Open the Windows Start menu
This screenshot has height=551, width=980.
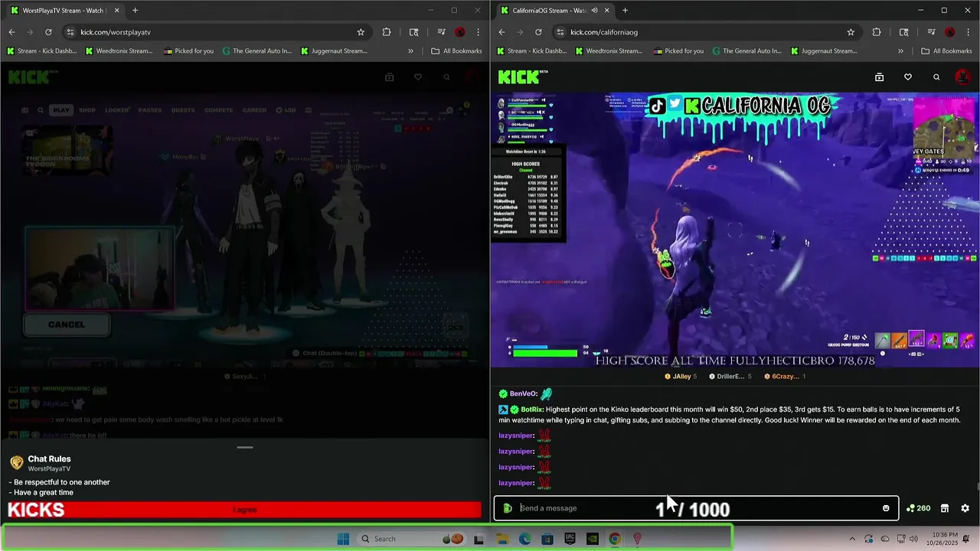[x=343, y=539]
